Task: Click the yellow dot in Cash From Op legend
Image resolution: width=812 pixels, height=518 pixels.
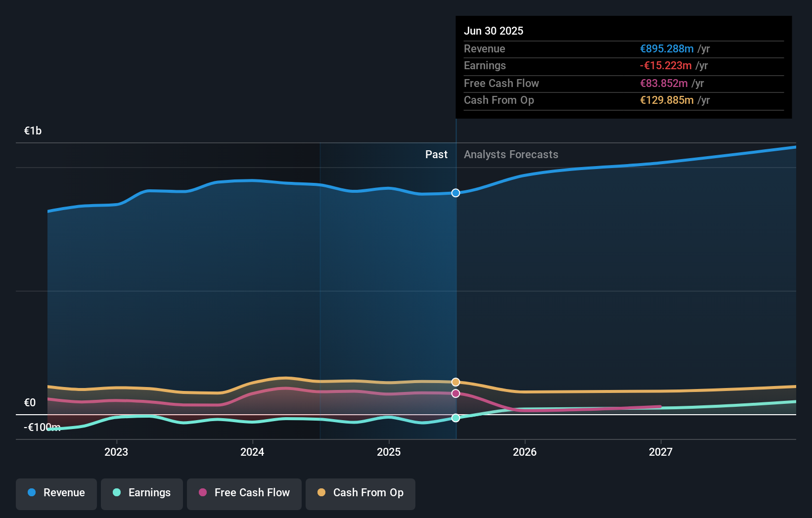Action: [x=322, y=493]
